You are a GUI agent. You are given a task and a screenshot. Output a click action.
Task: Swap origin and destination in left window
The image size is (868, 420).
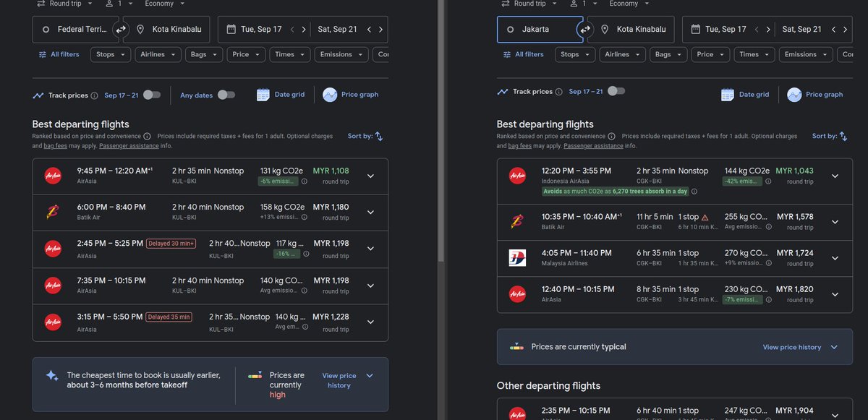click(x=121, y=30)
